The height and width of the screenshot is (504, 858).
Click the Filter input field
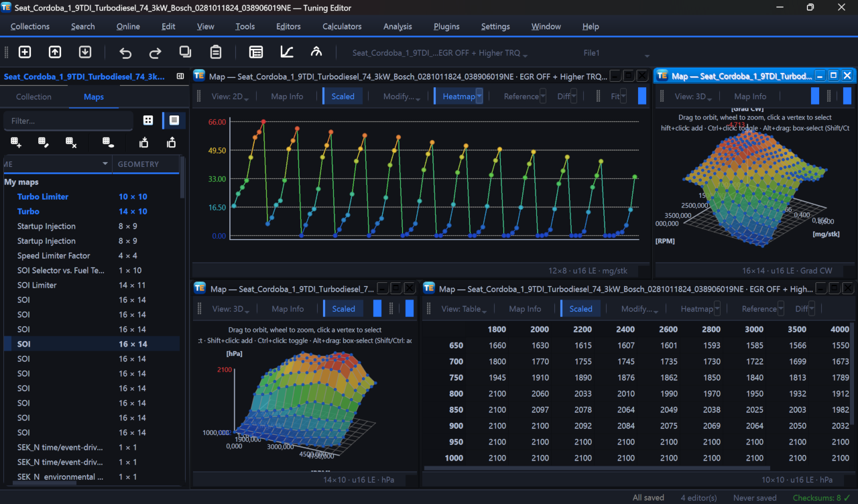point(68,121)
